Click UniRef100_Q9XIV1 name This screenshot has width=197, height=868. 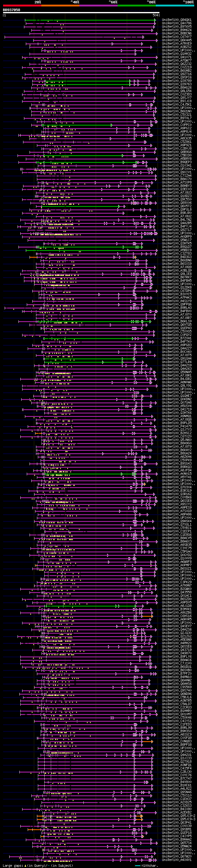(x=176, y=172)
